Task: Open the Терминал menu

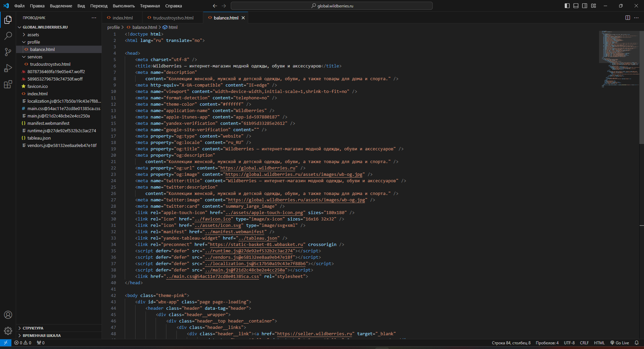Action: pos(150,6)
